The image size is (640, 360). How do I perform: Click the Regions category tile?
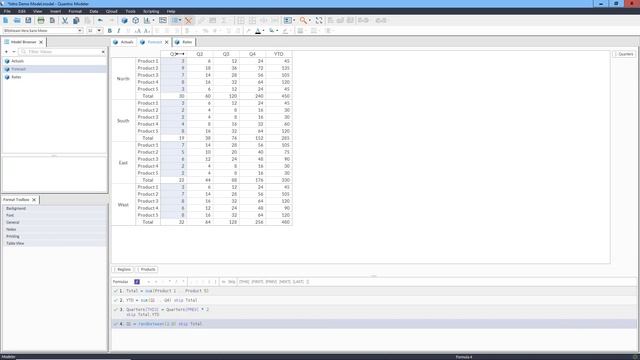tap(122, 269)
